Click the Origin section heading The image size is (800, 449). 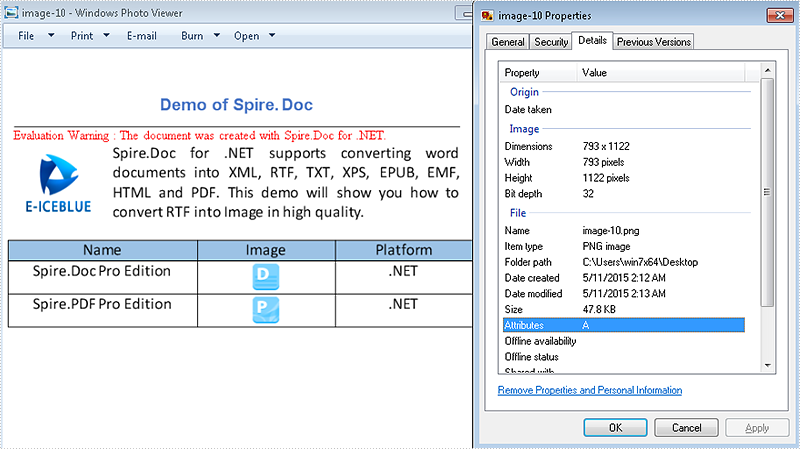[524, 92]
